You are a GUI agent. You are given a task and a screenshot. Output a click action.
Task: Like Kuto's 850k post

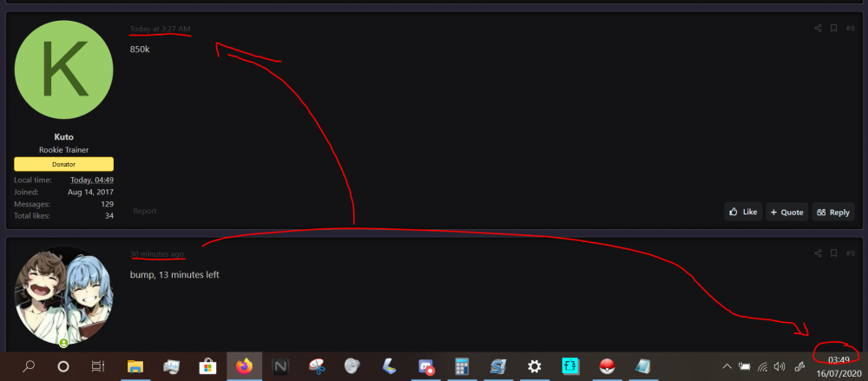743,212
